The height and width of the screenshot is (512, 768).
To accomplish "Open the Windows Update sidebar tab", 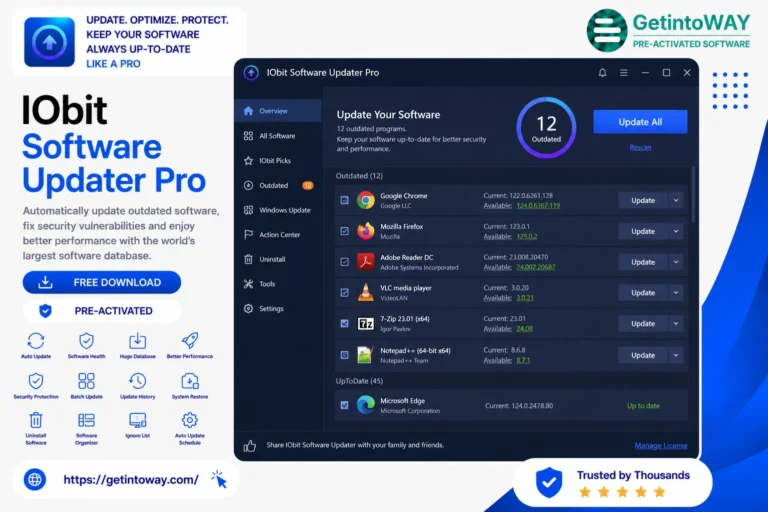I will click(x=278, y=210).
